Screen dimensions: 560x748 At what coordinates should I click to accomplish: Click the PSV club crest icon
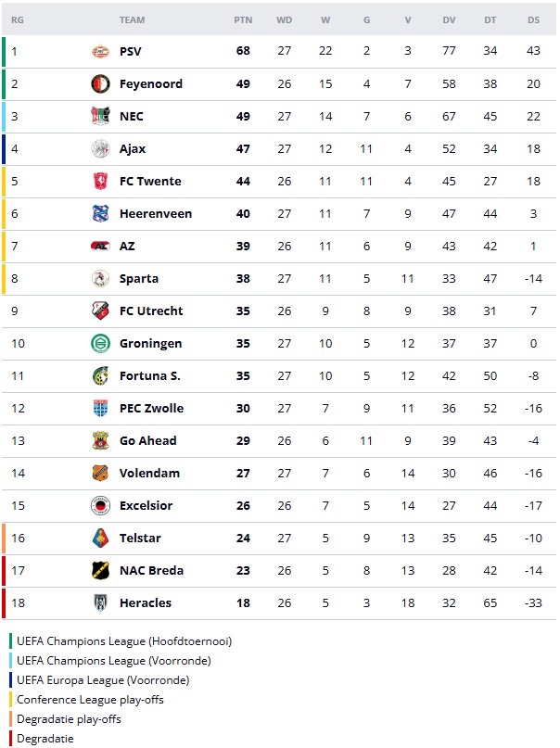(x=100, y=51)
